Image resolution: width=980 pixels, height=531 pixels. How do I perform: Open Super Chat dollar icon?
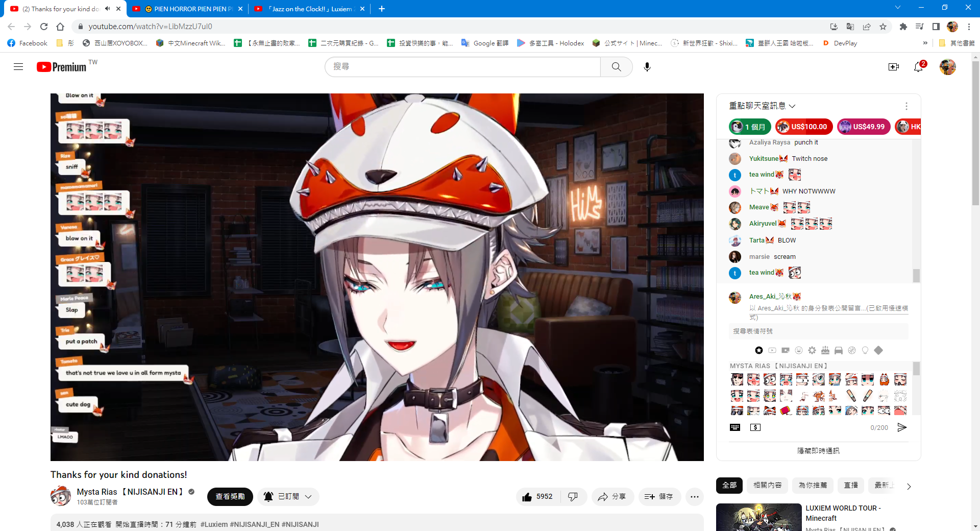click(x=755, y=427)
